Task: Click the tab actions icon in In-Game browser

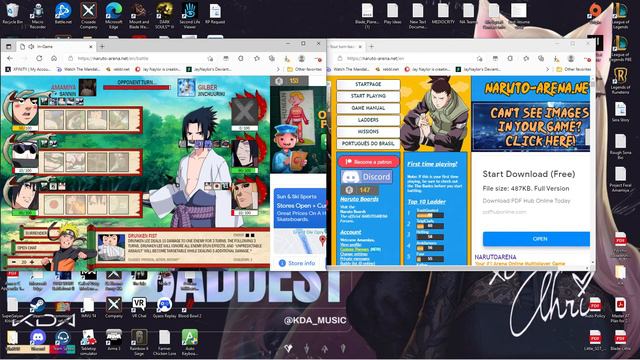Action: coord(9,47)
